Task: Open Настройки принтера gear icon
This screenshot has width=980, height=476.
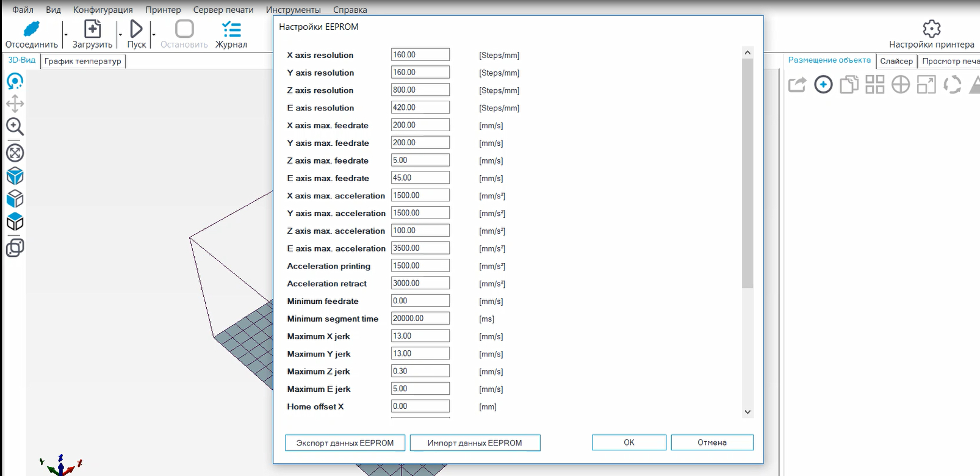Action: [931, 29]
